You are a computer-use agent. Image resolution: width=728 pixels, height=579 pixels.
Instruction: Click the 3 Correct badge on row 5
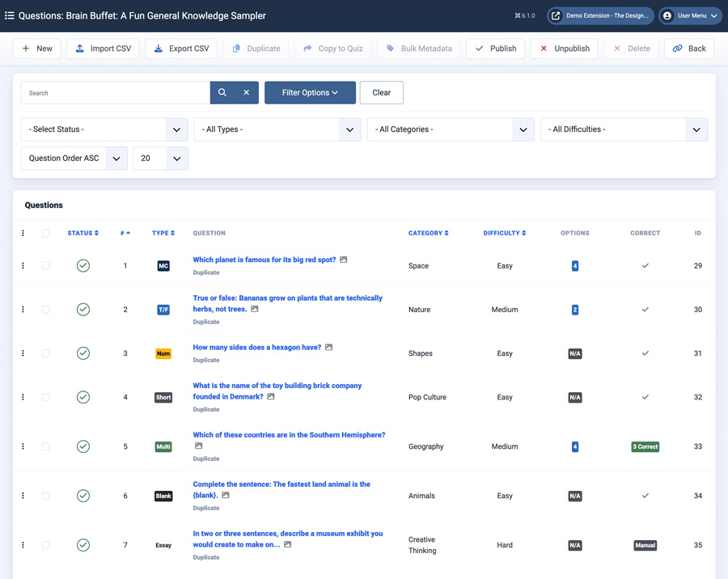(645, 446)
